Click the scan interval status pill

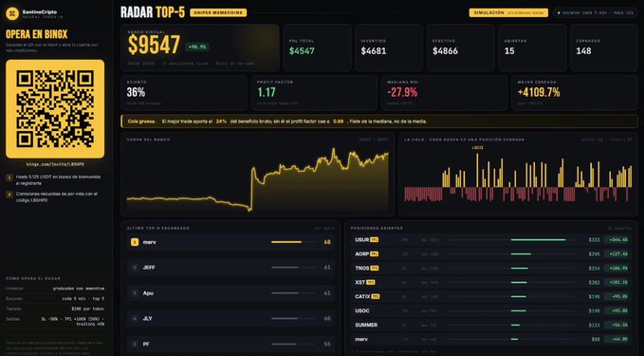[x=596, y=12]
